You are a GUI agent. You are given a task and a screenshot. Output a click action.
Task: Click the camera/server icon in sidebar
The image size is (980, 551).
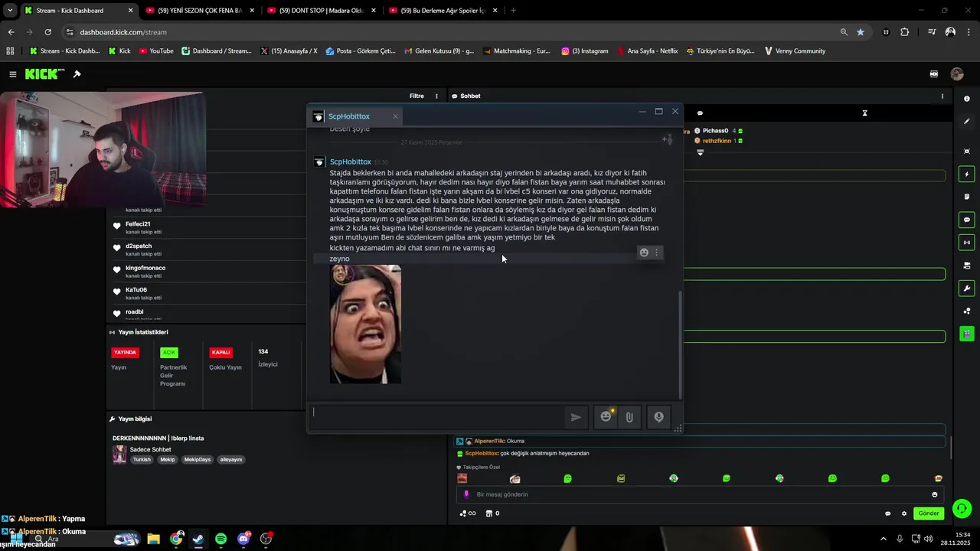click(967, 266)
